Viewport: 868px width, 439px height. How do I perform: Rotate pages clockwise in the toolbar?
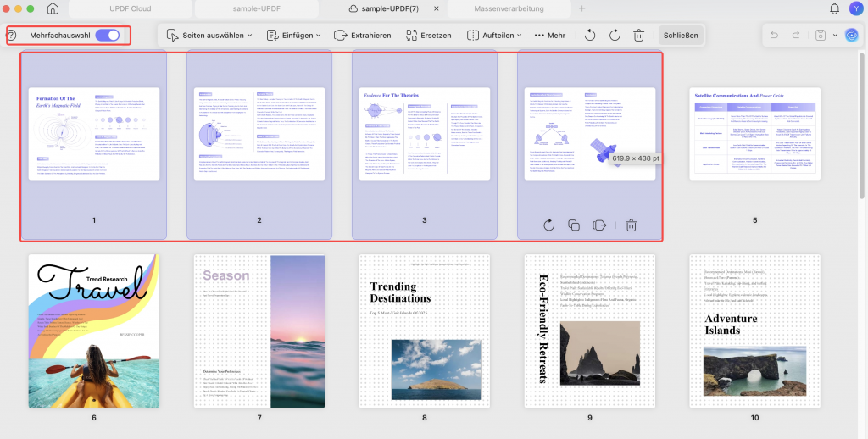click(615, 36)
